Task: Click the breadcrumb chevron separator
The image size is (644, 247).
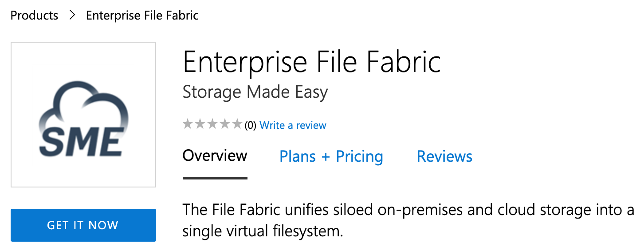Action: click(72, 16)
